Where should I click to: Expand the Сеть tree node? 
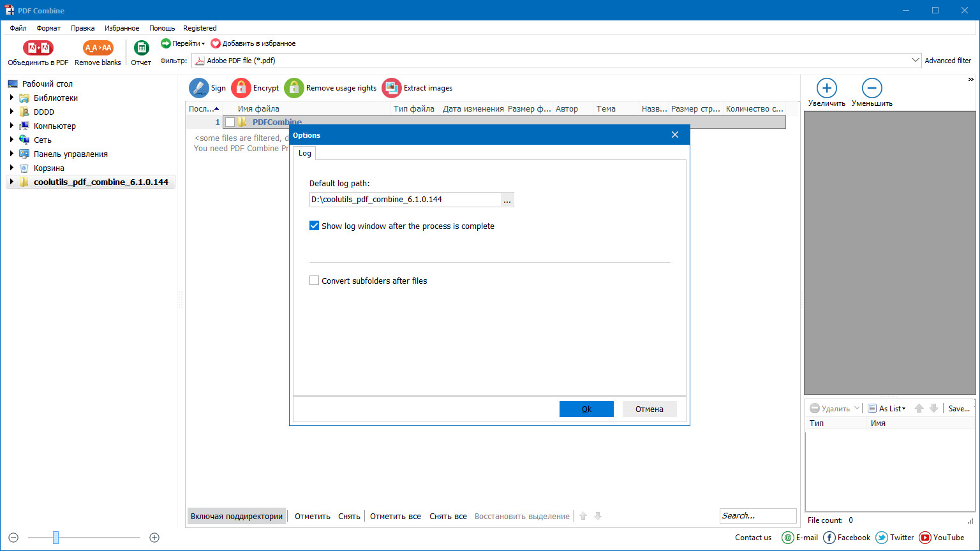click(11, 140)
